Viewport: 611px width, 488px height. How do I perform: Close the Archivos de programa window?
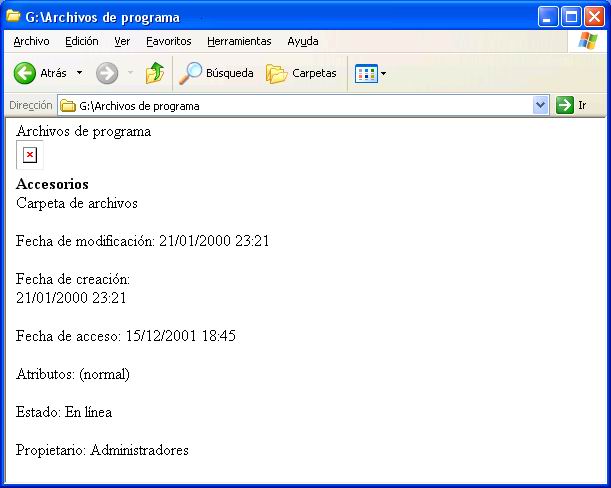[595, 17]
